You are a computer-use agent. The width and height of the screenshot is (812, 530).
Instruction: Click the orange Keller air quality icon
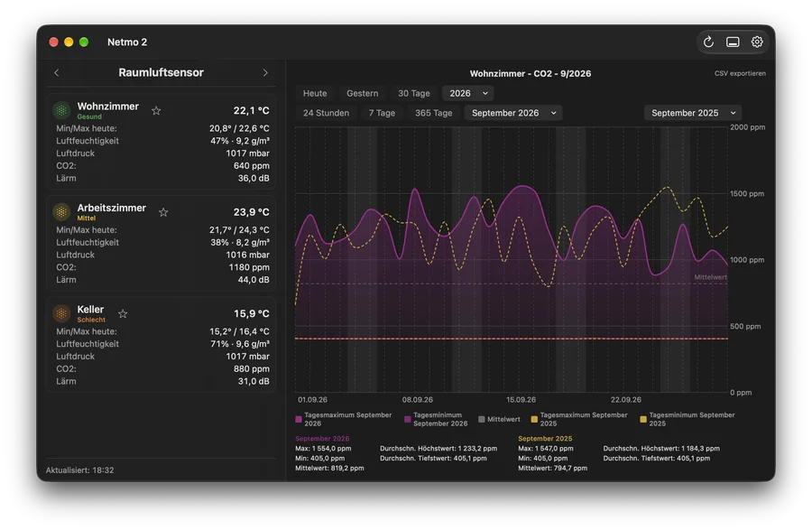61,313
